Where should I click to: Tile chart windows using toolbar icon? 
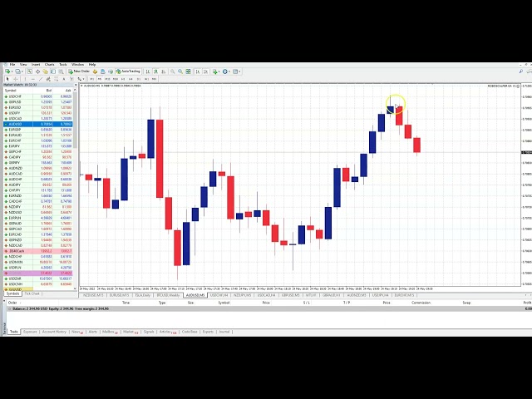coord(189,71)
